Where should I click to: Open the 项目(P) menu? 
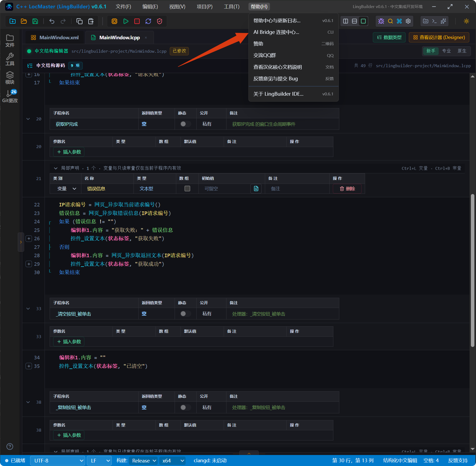(204, 6)
